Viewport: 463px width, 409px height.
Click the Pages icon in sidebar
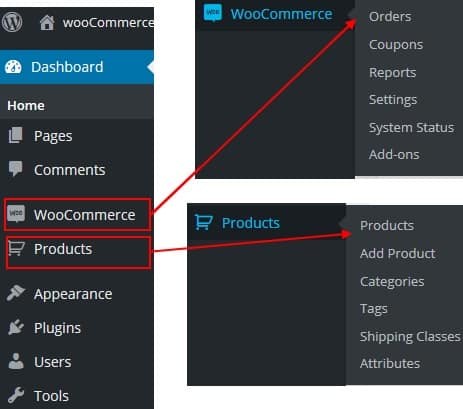tap(15, 135)
